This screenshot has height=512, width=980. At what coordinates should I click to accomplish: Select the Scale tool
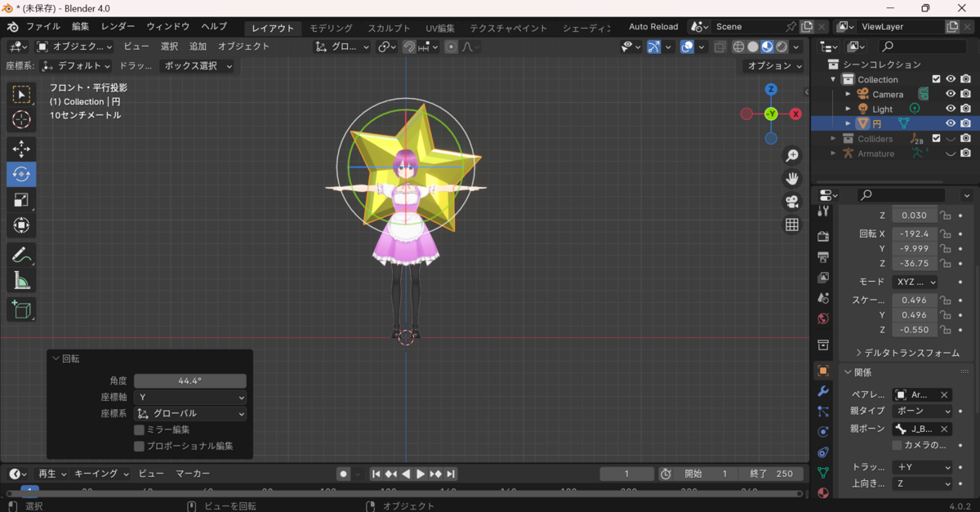tap(21, 200)
